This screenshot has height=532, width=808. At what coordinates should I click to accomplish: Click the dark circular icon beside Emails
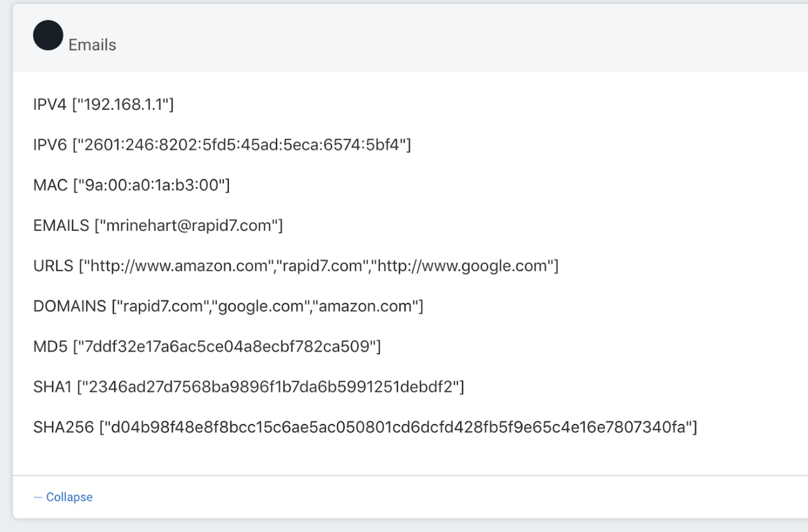[48, 36]
